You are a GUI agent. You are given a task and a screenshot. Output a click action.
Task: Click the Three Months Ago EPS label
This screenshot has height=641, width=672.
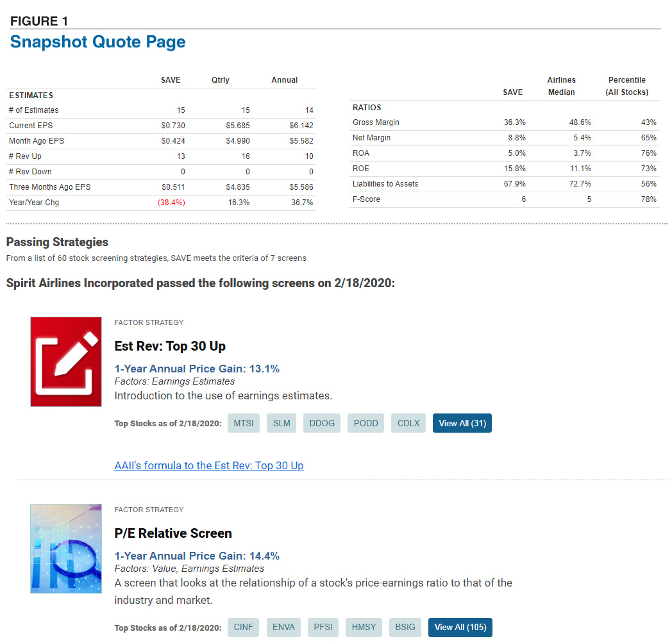50,187
